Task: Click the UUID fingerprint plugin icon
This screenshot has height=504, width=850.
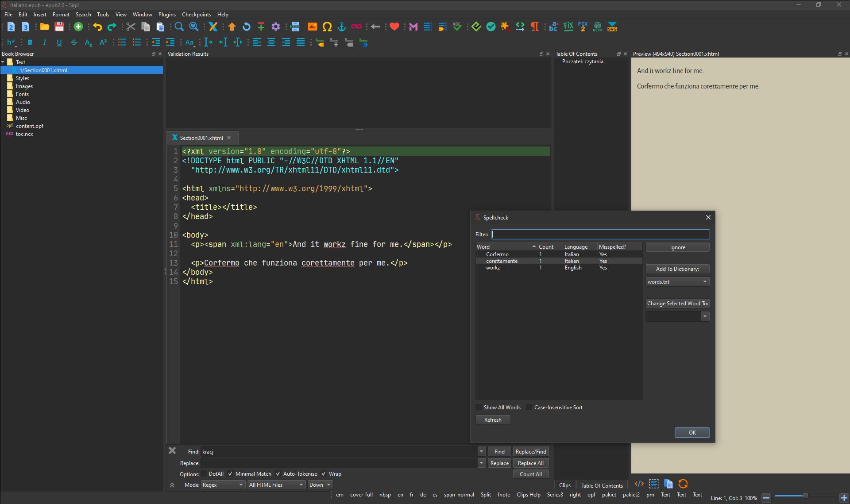Action: pos(597,27)
